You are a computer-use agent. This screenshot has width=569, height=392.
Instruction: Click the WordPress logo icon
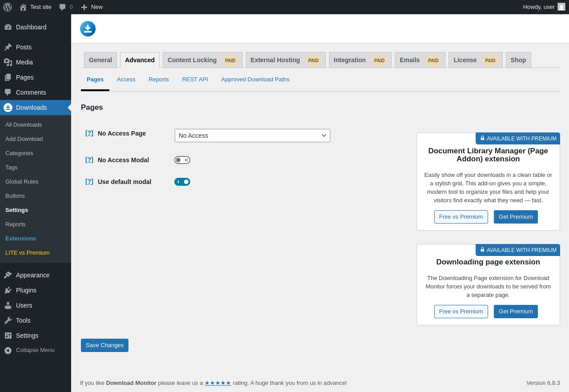(8, 7)
